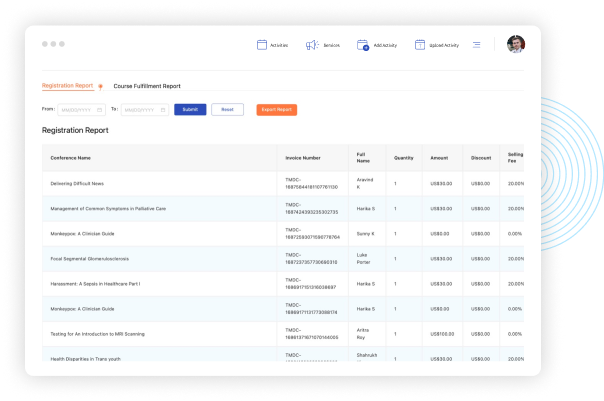Open the hamburger menu icon
Viewport: 604px width, 401px height.
pyautogui.click(x=476, y=45)
